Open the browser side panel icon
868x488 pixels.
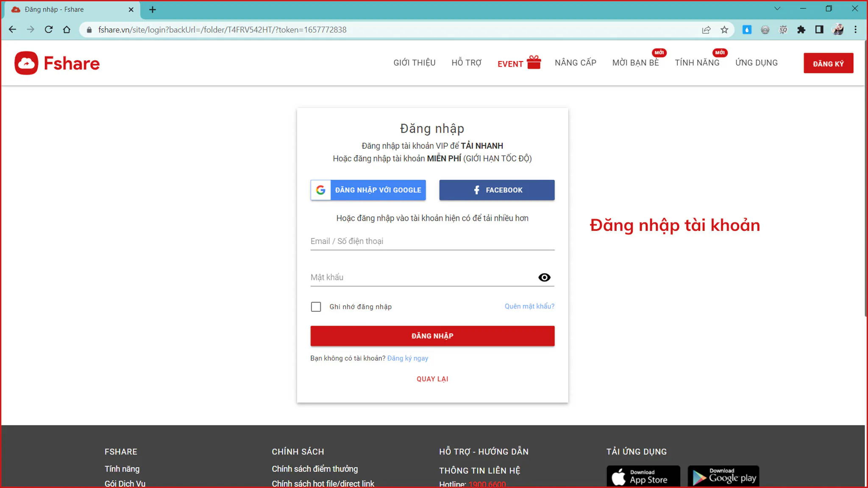(x=819, y=30)
